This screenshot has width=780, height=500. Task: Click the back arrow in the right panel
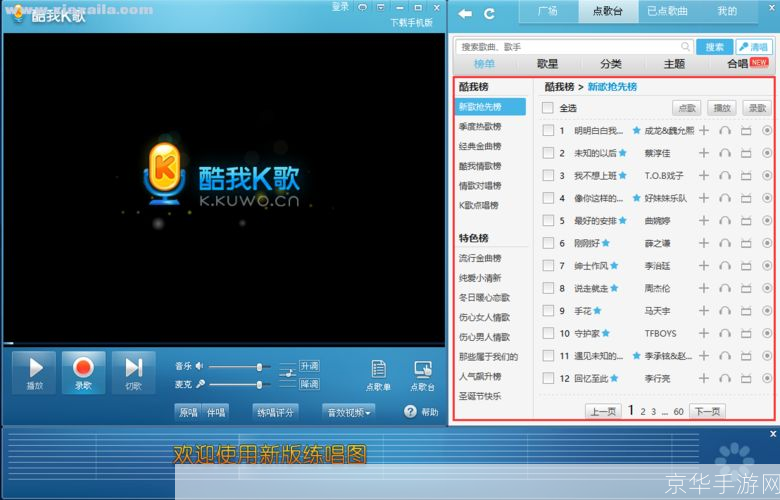pos(465,14)
